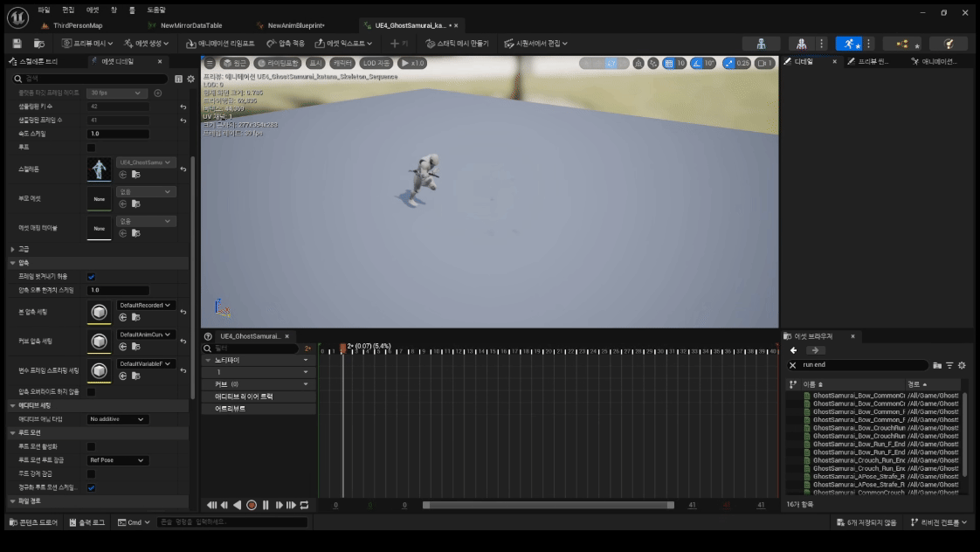Toggle rotation snapping angle icon
980x552 pixels.
point(696,63)
